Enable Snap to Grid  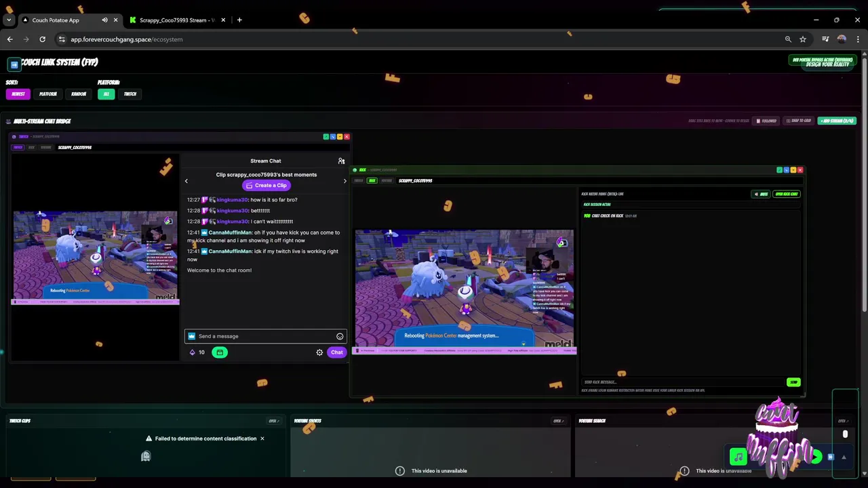(x=798, y=121)
